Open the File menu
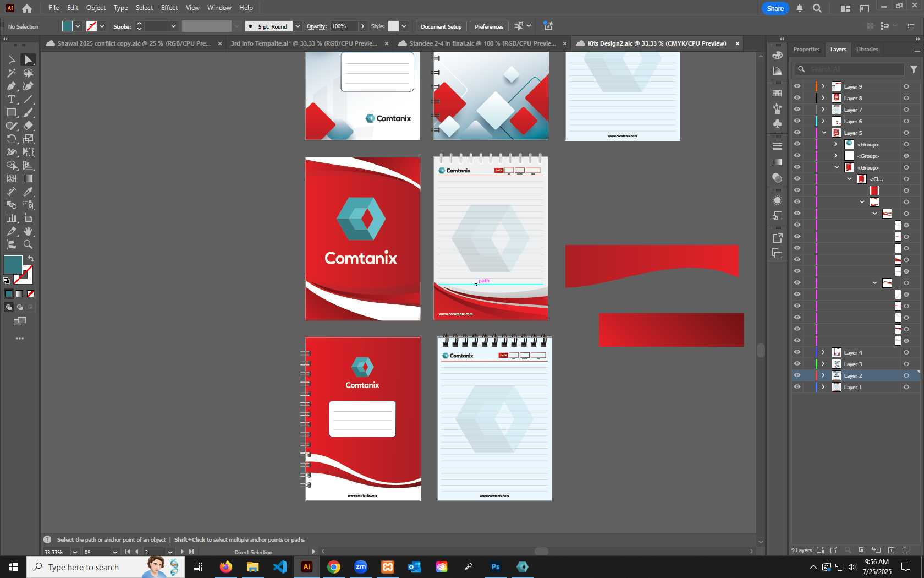The width and height of the screenshot is (924, 578). point(54,8)
